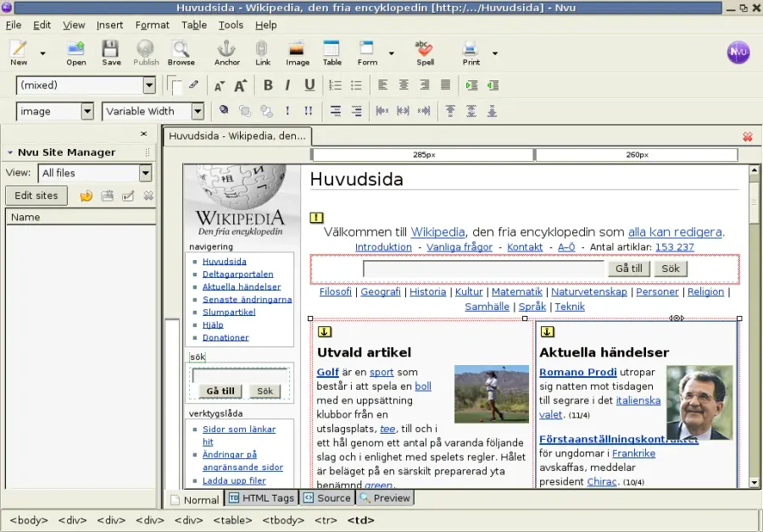This screenshot has height=532, width=763.
Task: Click the Browse preview icon
Action: pyautogui.click(x=181, y=53)
